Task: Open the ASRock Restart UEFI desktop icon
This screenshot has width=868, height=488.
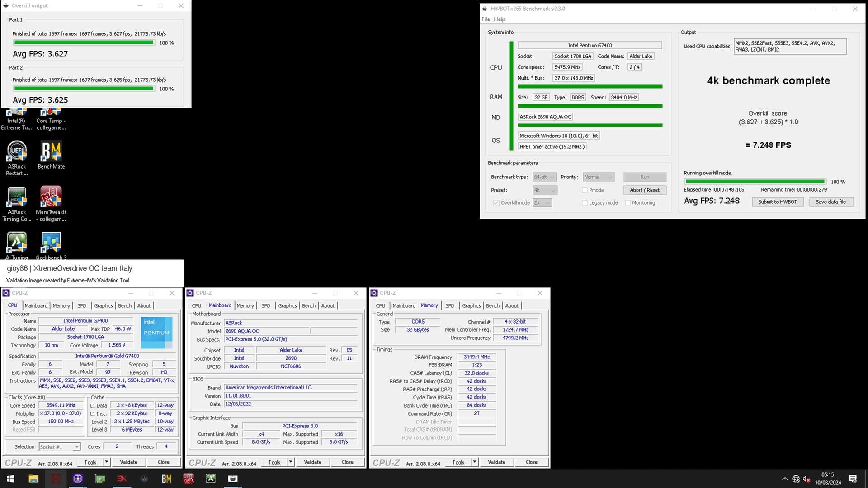Action: click(x=17, y=158)
